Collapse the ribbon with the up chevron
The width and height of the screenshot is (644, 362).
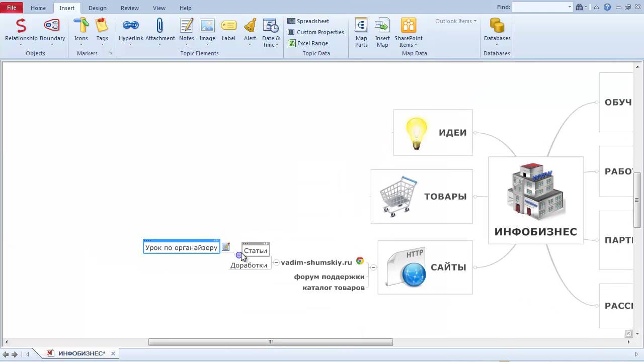click(596, 7)
